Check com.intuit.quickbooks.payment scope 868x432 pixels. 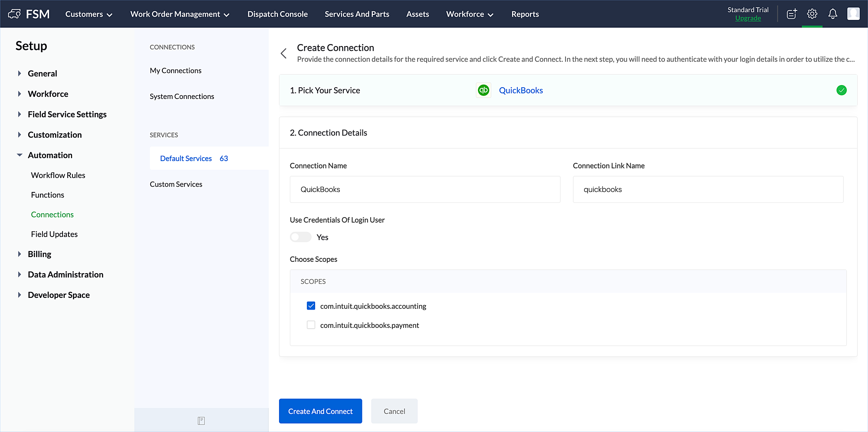tap(311, 325)
